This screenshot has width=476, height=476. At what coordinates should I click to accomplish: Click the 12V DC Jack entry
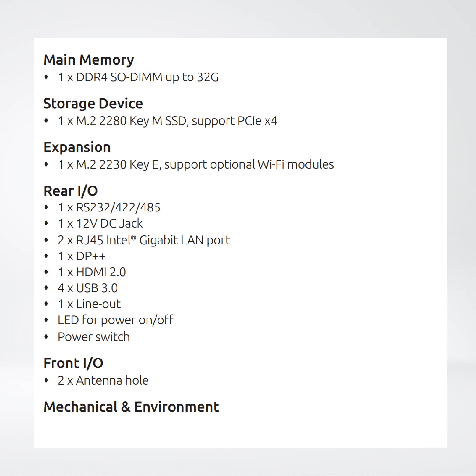click(x=100, y=223)
